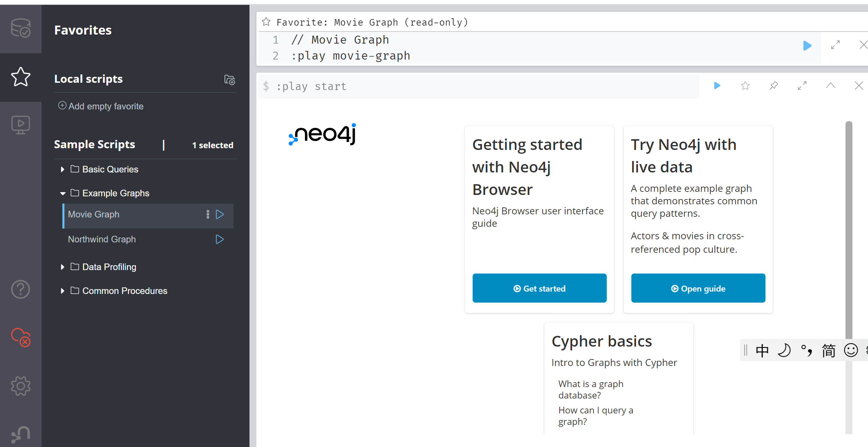Close the :play start frame
868x447 pixels.
point(859,86)
